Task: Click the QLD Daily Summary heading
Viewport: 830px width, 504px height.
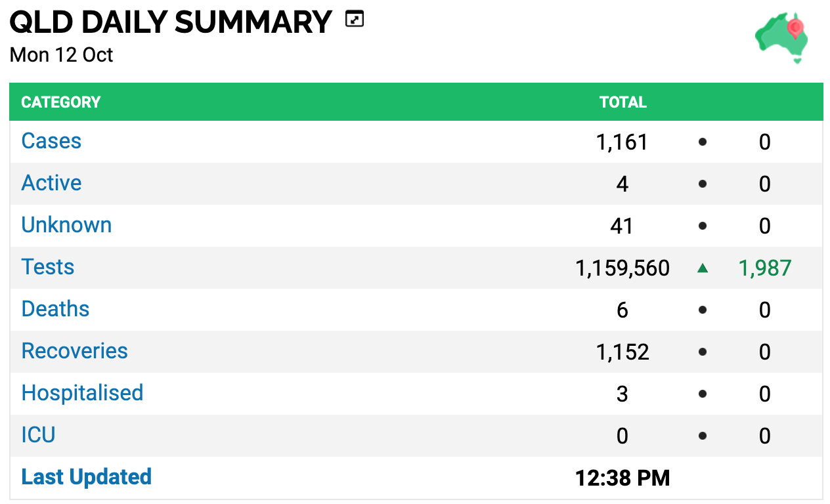Action: (x=171, y=22)
